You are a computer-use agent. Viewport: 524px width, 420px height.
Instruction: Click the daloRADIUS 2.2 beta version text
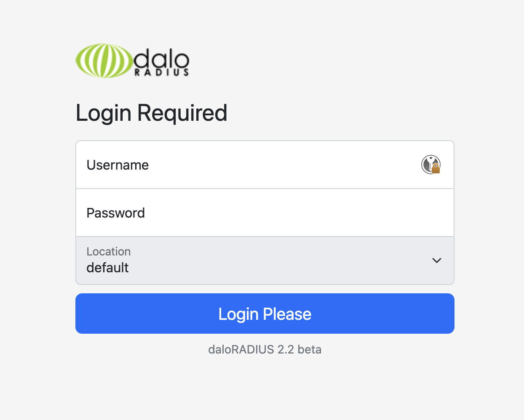pos(265,349)
